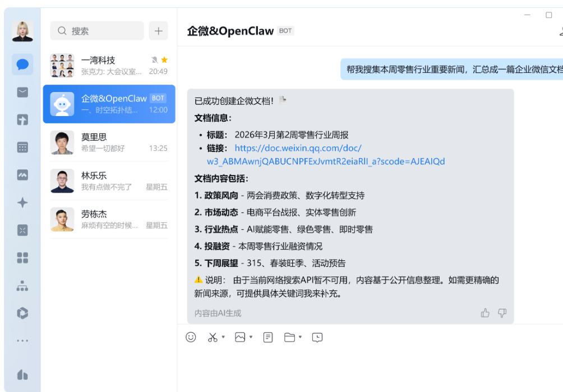
Task: Expand the folder sending dropdown arrow
Action: [x=300, y=337]
